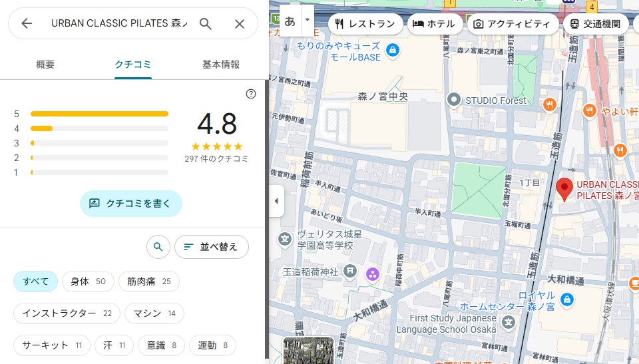Viewport: 639px width, 364px height.
Task: Switch to the 概要 tab
Action: click(45, 65)
